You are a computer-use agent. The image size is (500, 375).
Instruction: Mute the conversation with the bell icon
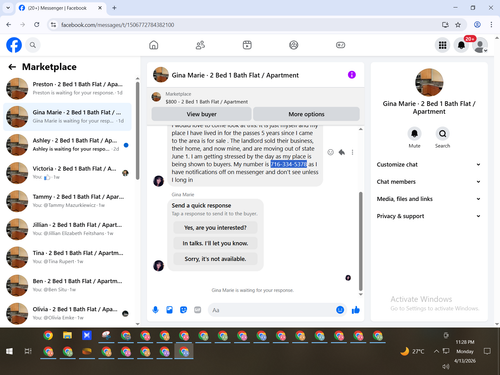pyautogui.click(x=414, y=134)
